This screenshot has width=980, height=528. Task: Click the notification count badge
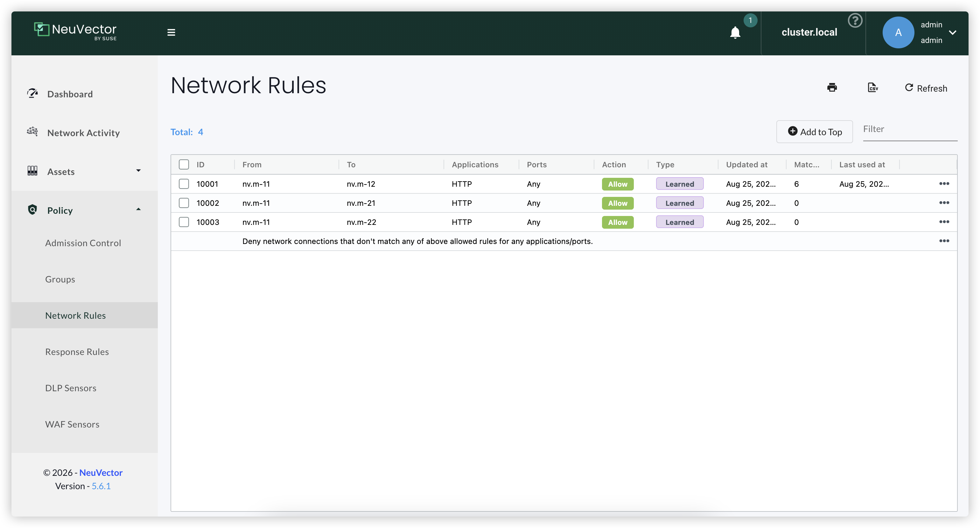pos(750,20)
